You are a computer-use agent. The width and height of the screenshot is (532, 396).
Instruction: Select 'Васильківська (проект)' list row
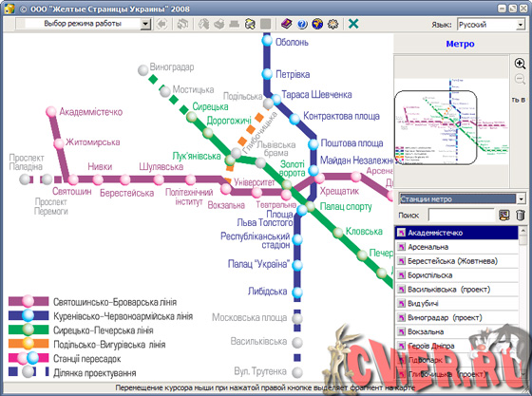point(457,290)
